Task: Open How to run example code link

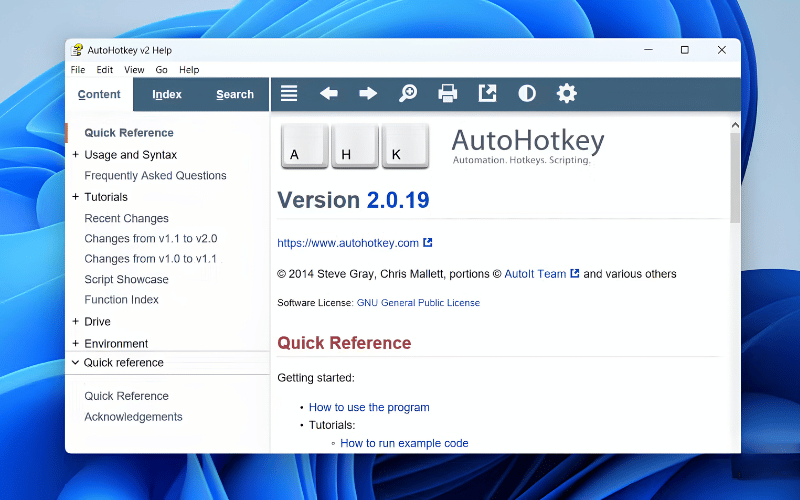Action: [404, 443]
